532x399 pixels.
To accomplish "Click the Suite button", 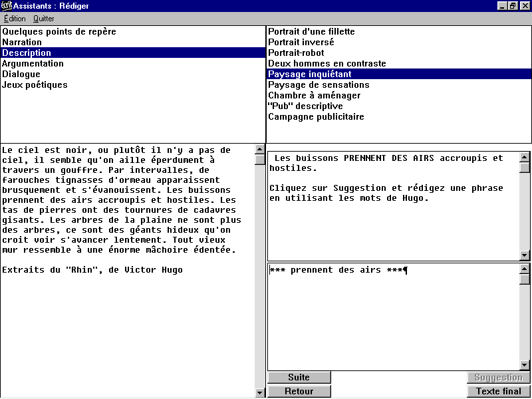I will [299, 378].
